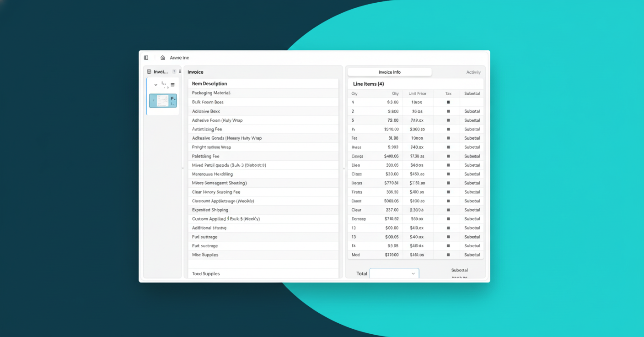Image resolution: width=644 pixels, height=337 pixels.
Task: Switch to the Invoice Info tab
Action: 390,72
